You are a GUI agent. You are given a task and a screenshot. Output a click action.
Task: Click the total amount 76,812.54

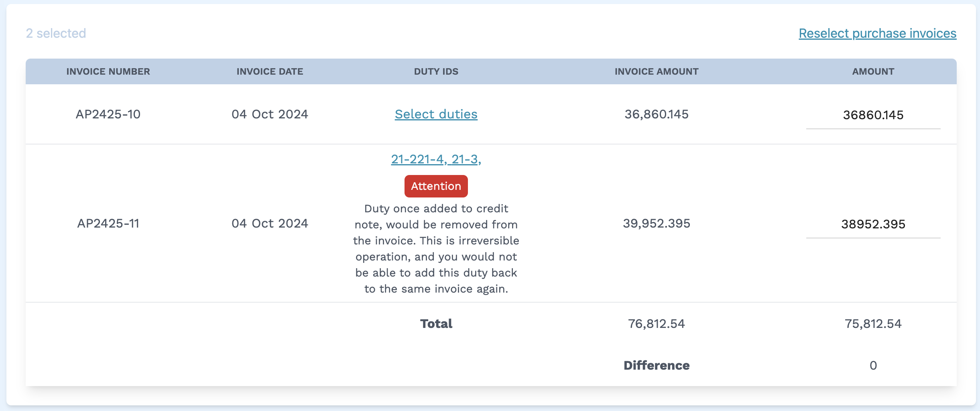click(x=657, y=324)
